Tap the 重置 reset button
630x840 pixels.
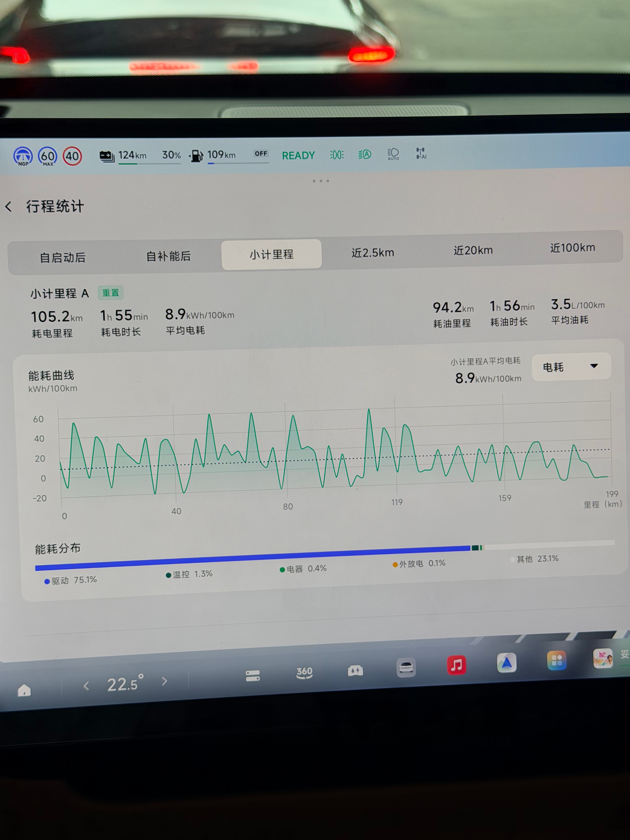click(110, 293)
